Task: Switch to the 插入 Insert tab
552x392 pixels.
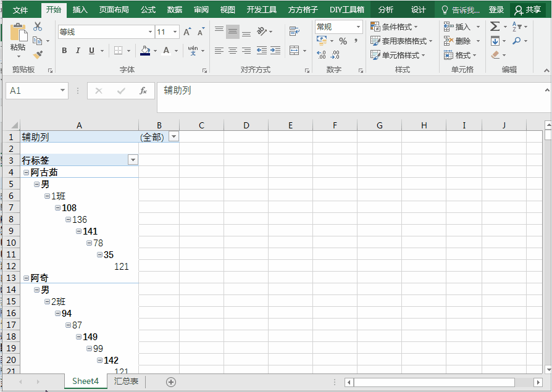Action: (x=80, y=10)
